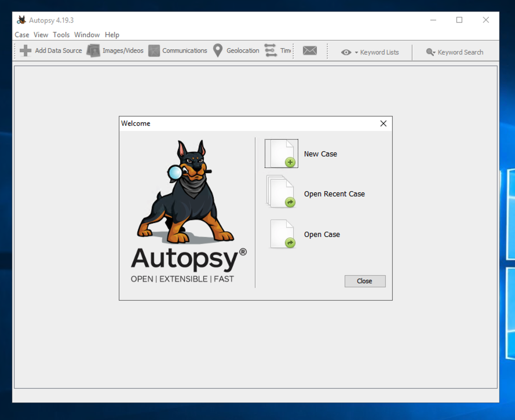The width and height of the screenshot is (515, 420).
Task: Open the Tools menu
Action: (x=61, y=35)
